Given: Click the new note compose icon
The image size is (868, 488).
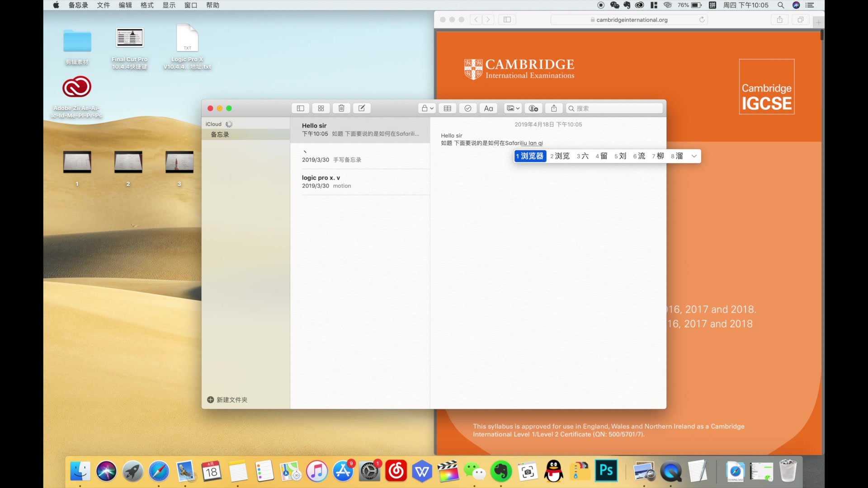Looking at the screenshot, I should tap(362, 108).
